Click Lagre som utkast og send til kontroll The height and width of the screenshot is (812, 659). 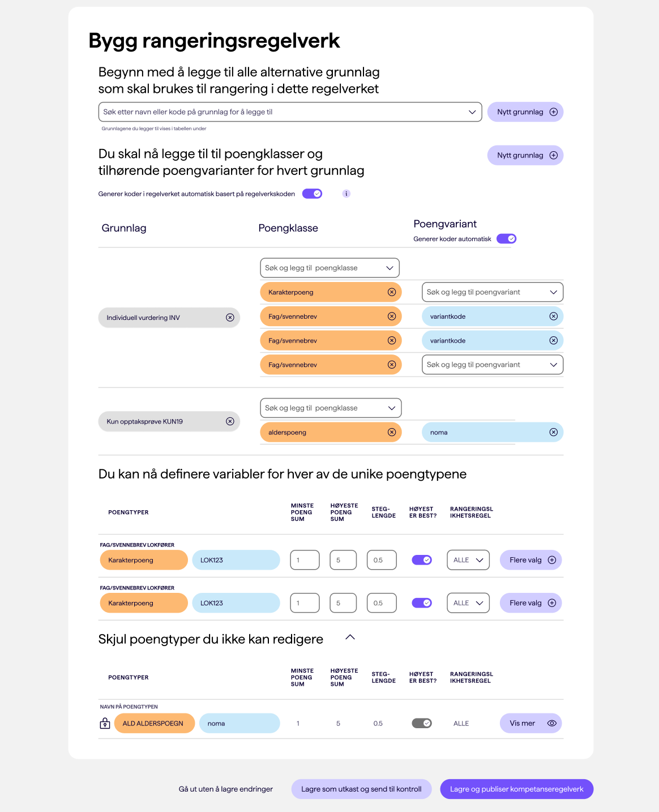pos(361,789)
